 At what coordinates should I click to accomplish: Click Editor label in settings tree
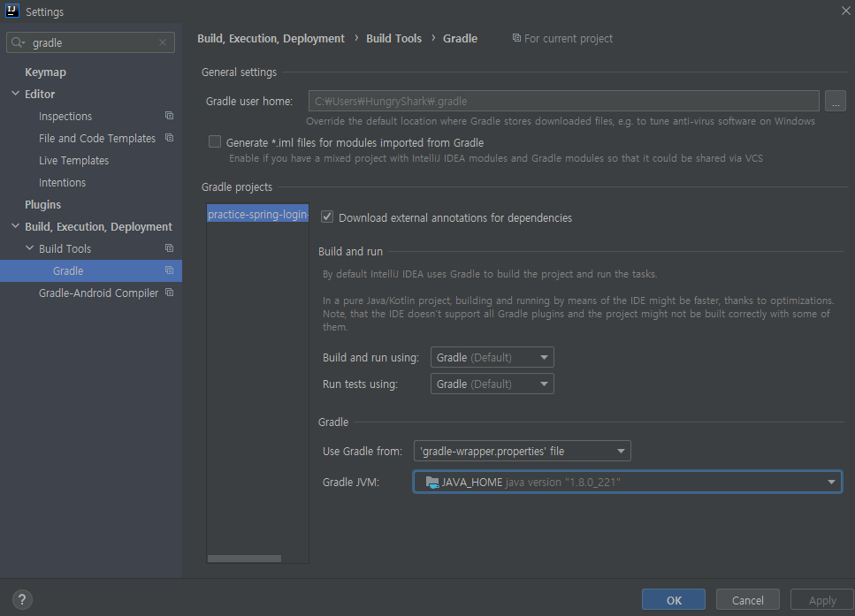click(40, 94)
